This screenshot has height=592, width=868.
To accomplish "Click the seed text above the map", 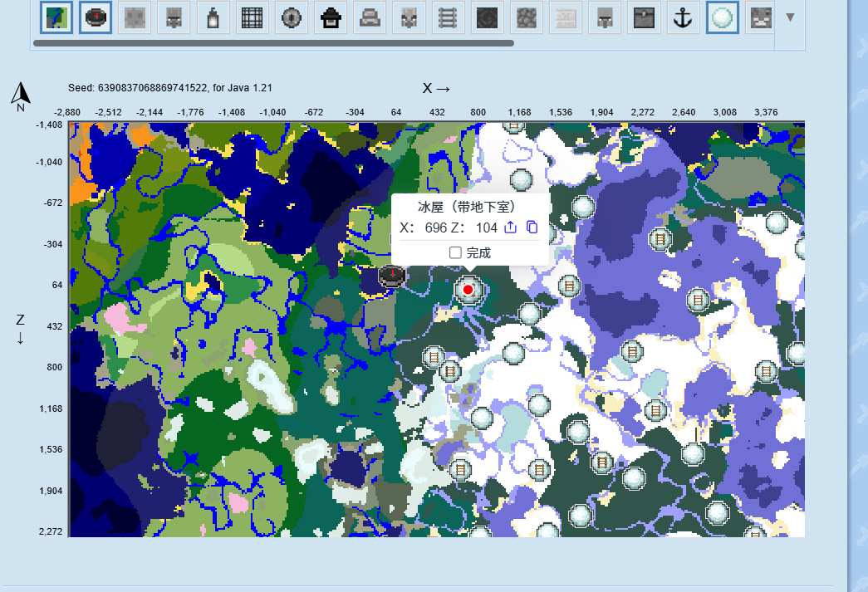I will (x=170, y=87).
